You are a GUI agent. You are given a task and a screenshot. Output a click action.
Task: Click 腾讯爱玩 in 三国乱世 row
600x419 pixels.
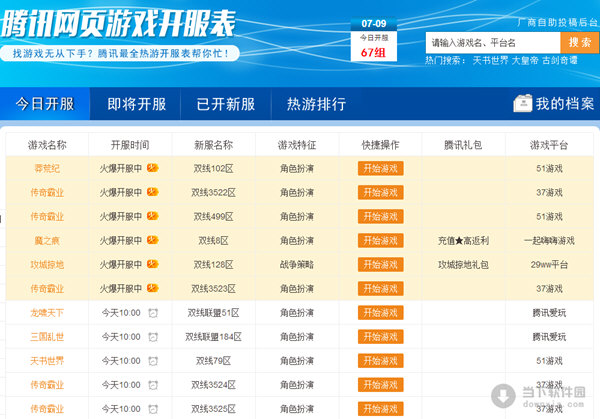(549, 337)
